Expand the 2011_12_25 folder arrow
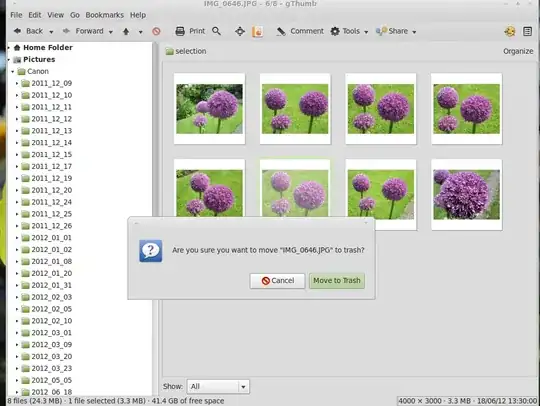Screen dimensions: 540x406 (17, 214)
